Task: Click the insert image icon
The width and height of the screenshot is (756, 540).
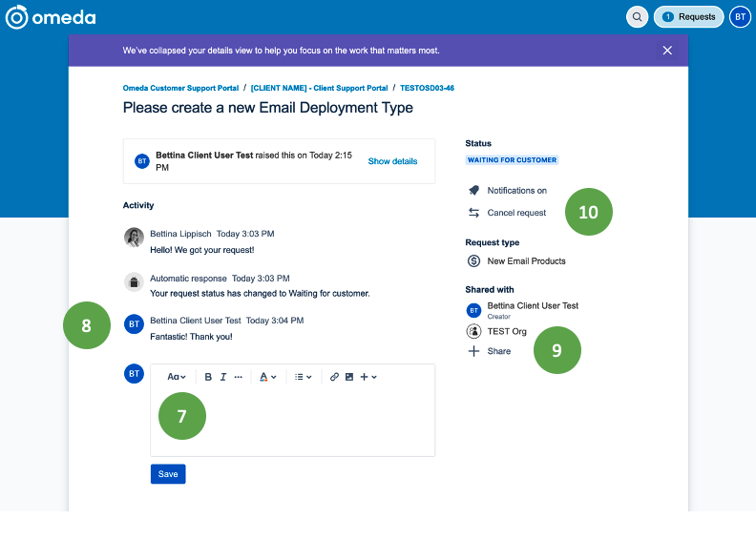Action: pos(349,377)
